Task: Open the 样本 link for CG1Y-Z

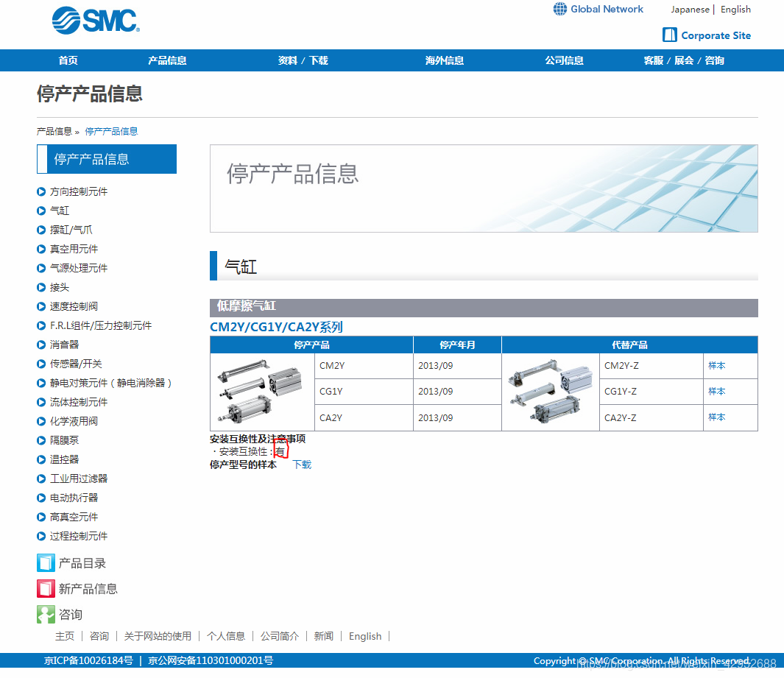Action: pyautogui.click(x=716, y=392)
